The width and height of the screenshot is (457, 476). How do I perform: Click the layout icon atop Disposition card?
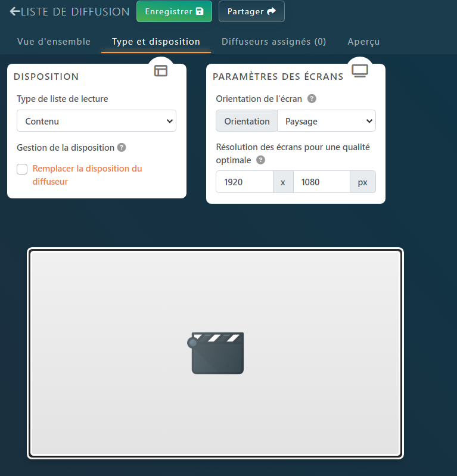[x=160, y=71]
